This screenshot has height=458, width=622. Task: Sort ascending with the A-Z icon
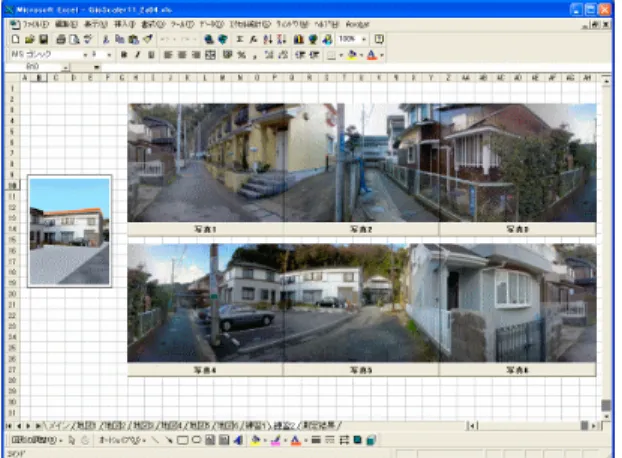268,39
